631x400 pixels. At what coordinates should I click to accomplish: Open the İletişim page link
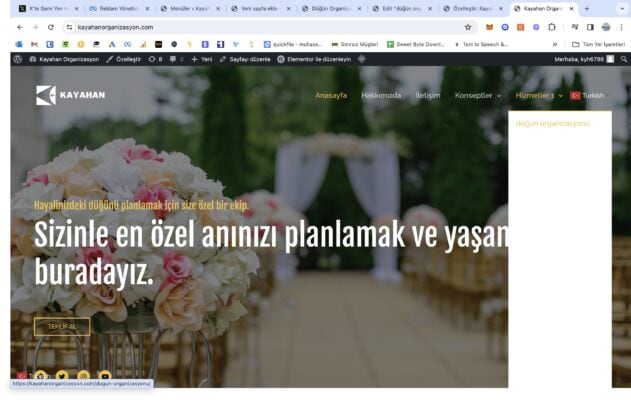click(x=428, y=95)
